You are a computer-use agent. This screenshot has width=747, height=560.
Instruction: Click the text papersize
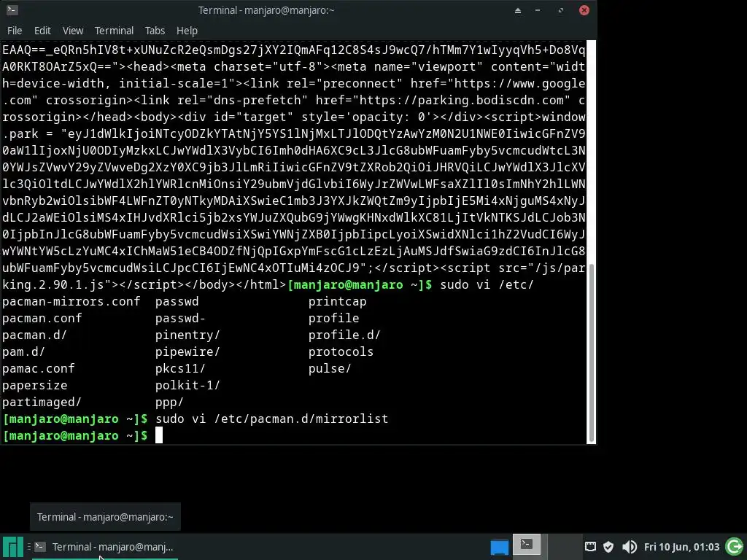[x=35, y=385]
